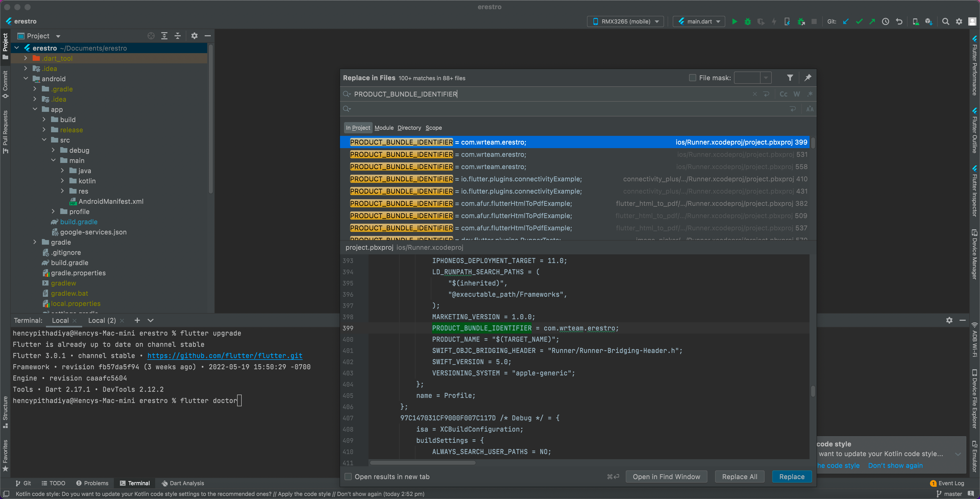Image resolution: width=980 pixels, height=499 pixels.
Task: Click the Git update project arrow
Action: 846,22
